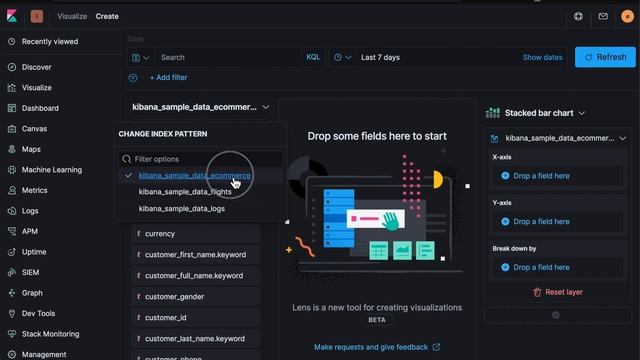Click the Machine Learning icon
Screen dimensions: 640x360
[x=12, y=170]
